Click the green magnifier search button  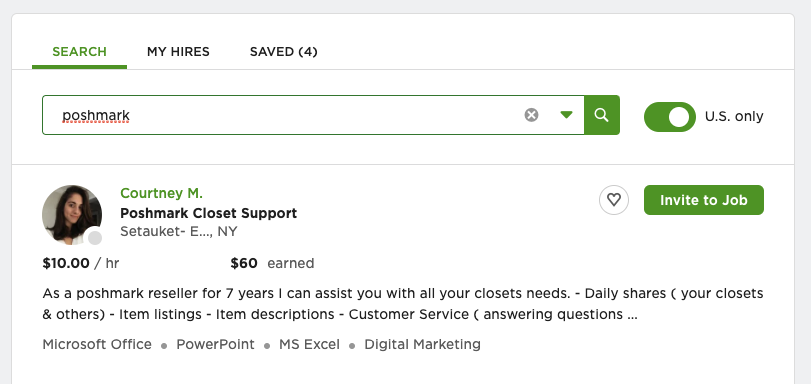[x=602, y=115]
